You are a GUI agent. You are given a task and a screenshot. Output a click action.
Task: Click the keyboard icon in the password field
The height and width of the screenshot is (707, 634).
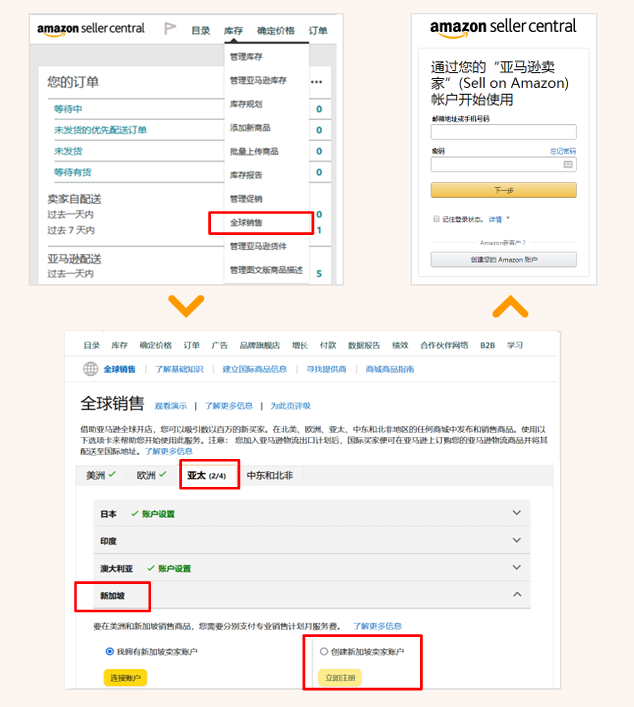point(568,164)
